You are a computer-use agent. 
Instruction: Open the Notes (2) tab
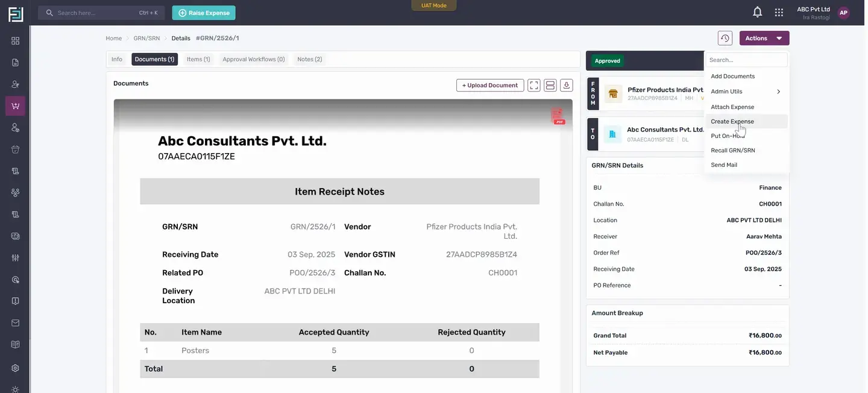(310, 59)
